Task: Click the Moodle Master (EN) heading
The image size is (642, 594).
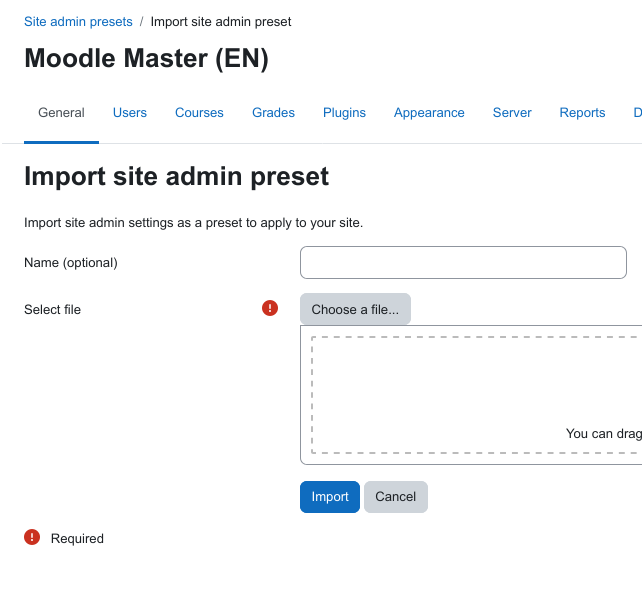Action: point(146,58)
